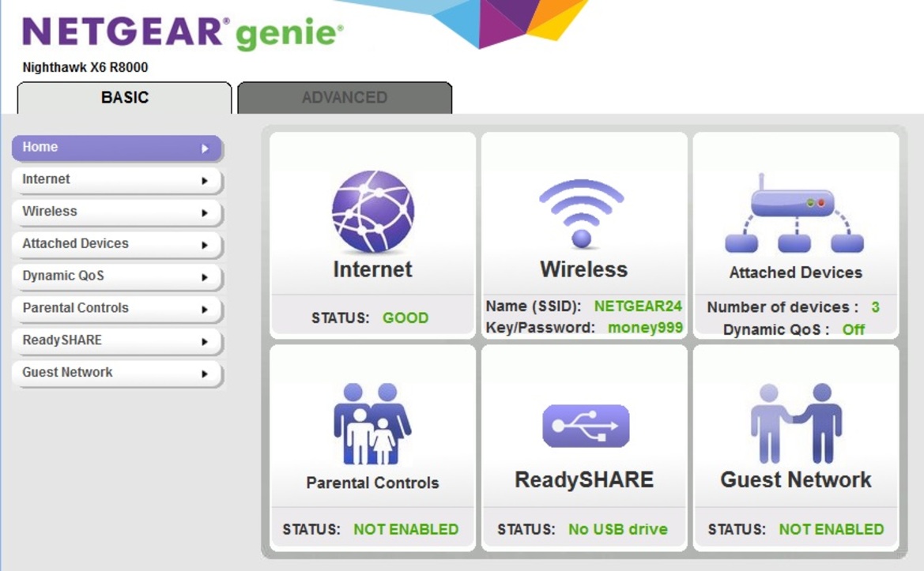Screen dimensions: 924x571
Task: Open Parental Controls in the sidebar
Action: pos(117,309)
